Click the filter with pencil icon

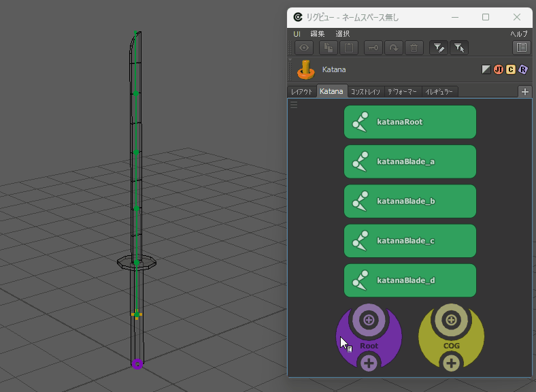coord(439,48)
